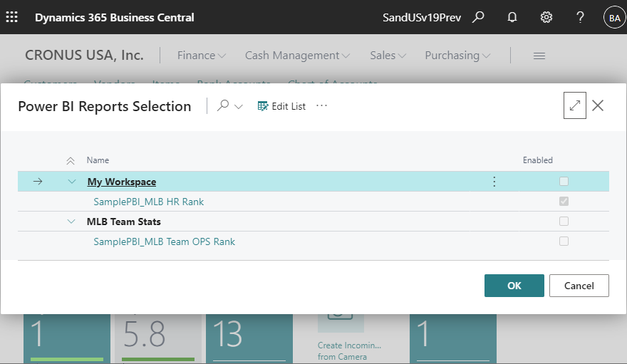The width and height of the screenshot is (627, 364).
Task: Click the search magnifier in top bar
Action: [x=478, y=17]
